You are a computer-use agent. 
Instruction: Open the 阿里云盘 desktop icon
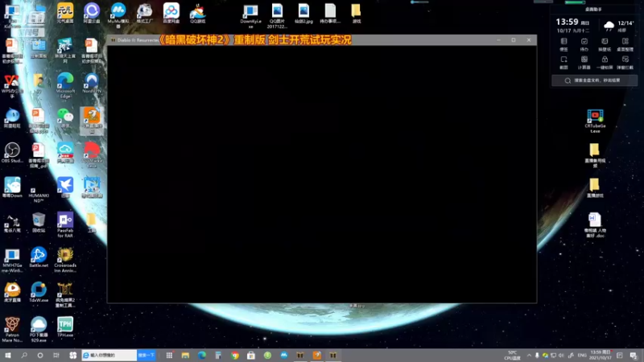tap(92, 13)
